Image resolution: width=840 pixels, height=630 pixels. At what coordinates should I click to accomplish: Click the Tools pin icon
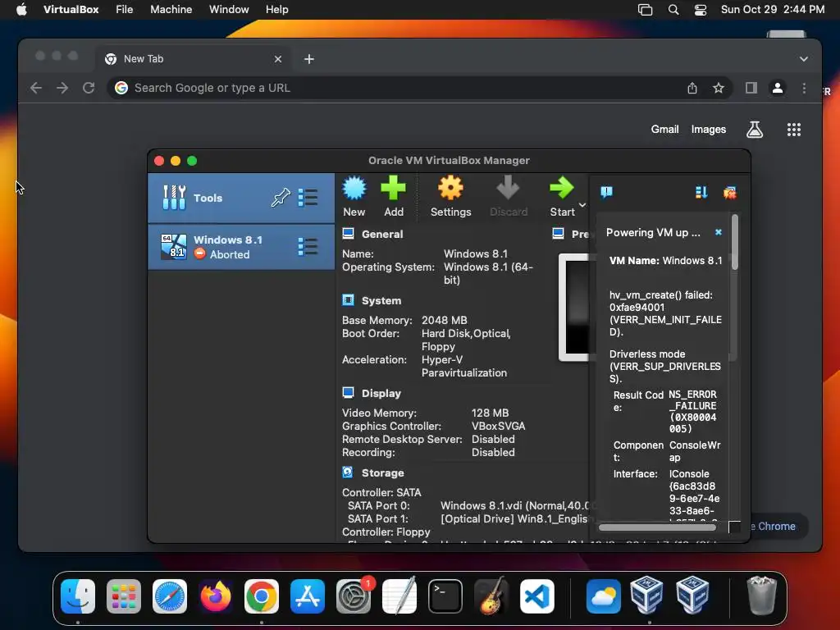(x=281, y=198)
